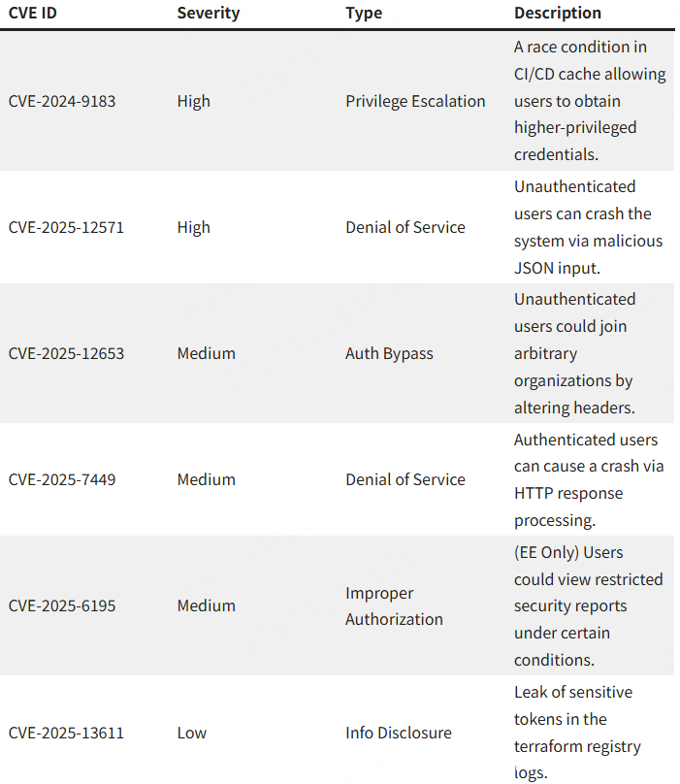Click Medium severity for CVE-2025-12653
This screenshot has height=784, width=680.
[x=206, y=353]
